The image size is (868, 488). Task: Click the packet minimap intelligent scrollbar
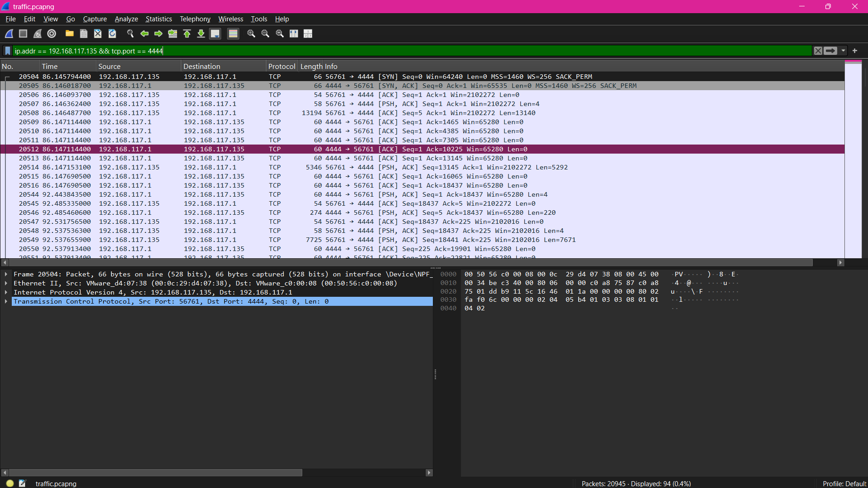(x=853, y=159)
